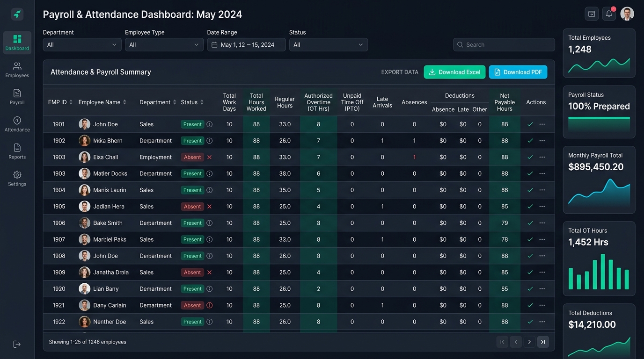Image resolution: width=644 pixels, height=359 pixels.
Task: Click the Monthly Payroll Total $895,450.20 value
Action: [x=596, y=167]
